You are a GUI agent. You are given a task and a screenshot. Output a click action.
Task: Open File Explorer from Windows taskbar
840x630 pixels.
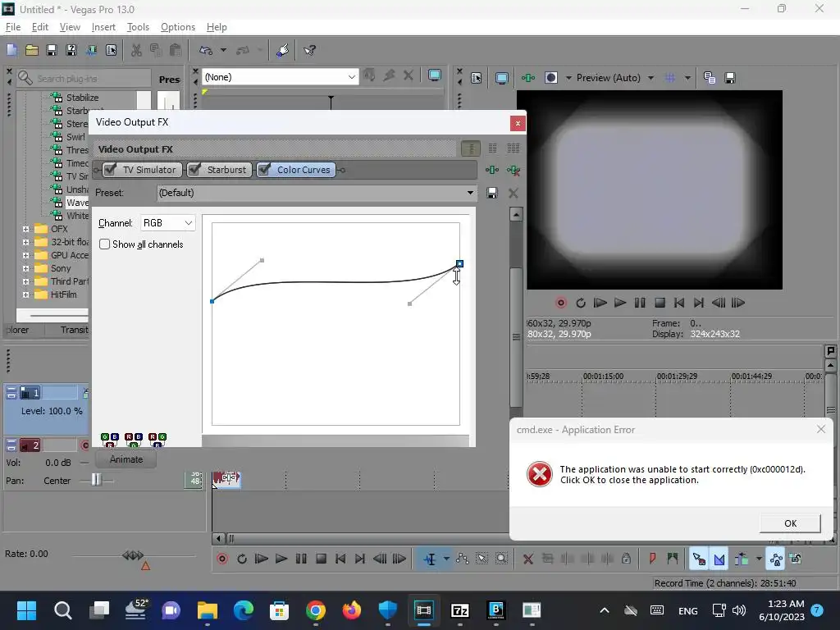[207, 610]
